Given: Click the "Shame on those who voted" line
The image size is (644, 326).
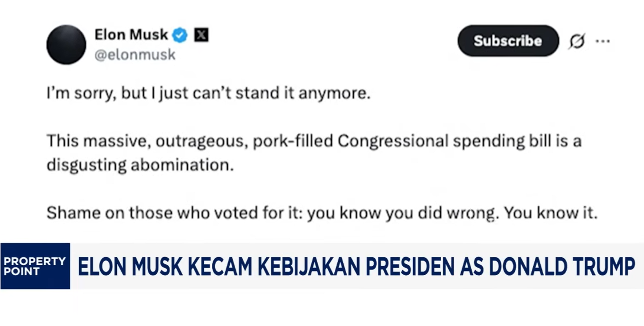Looking at the screenshot, I should coord(322,214).
